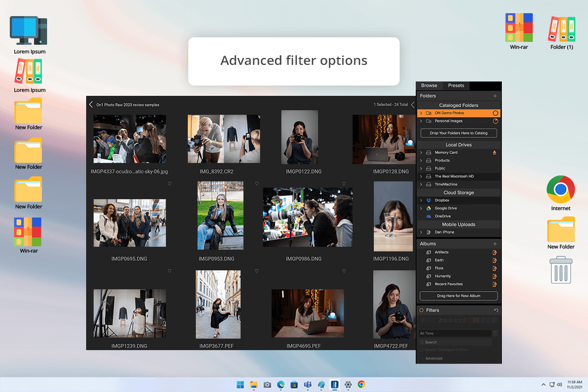The height and width of the screenshot is (392, 588).
Task: Click the publish icon next to Artifacts album
Action: click(x=494, y=252)
